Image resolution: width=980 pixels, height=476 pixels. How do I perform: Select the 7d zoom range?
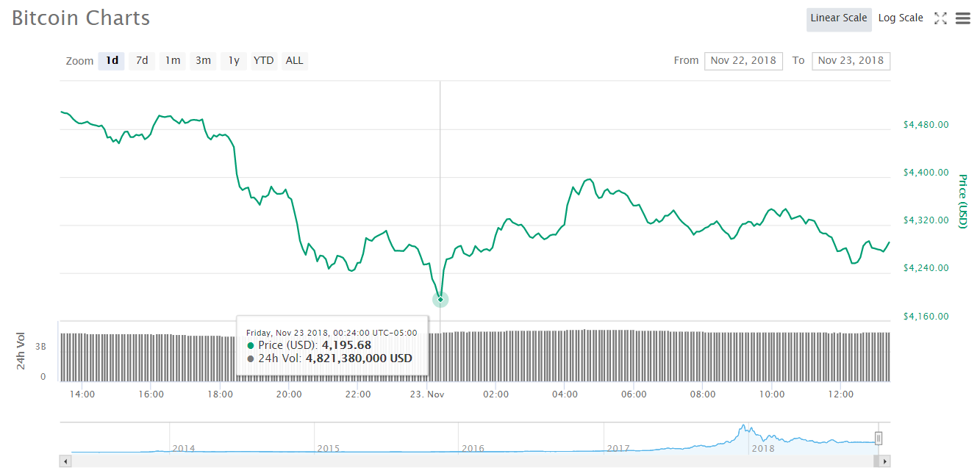[143, 60]
